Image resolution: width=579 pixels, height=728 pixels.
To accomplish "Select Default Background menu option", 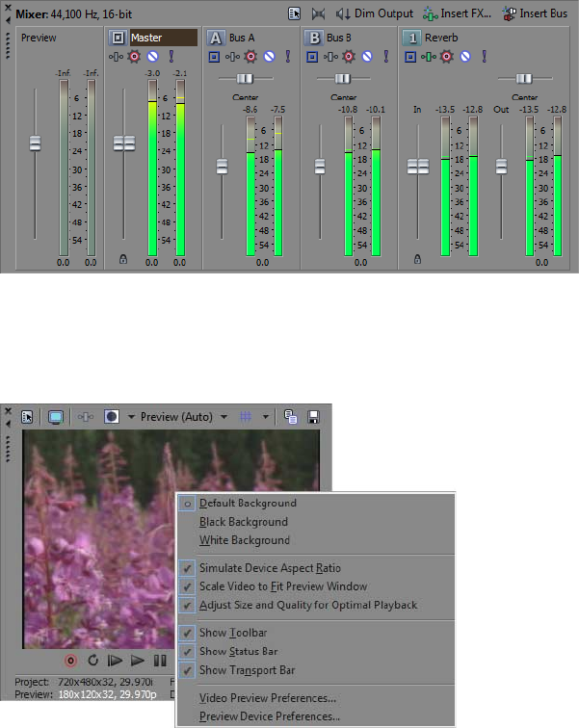I will [x=316, y=504].
